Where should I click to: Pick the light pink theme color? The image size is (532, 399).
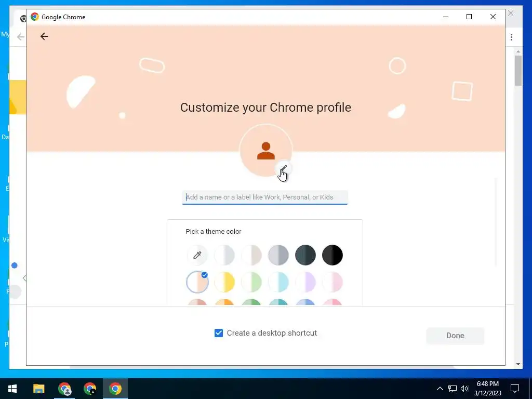point(332,282)
